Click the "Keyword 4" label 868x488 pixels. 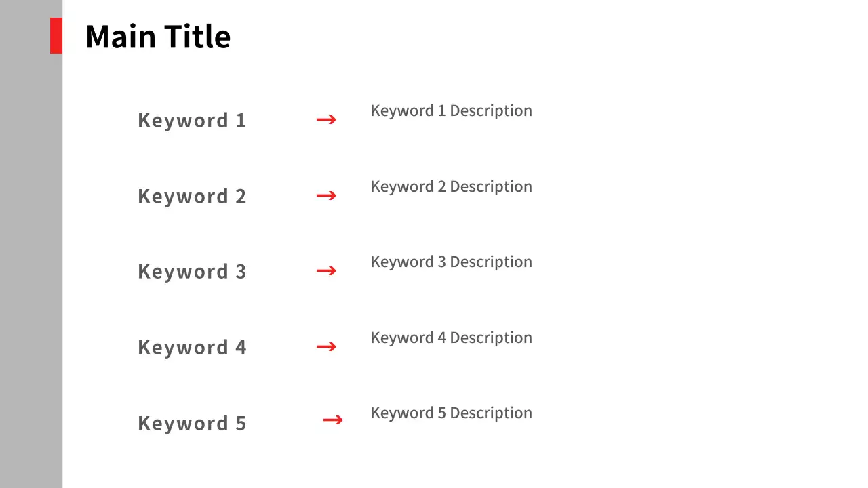click(x=192, y=348)
